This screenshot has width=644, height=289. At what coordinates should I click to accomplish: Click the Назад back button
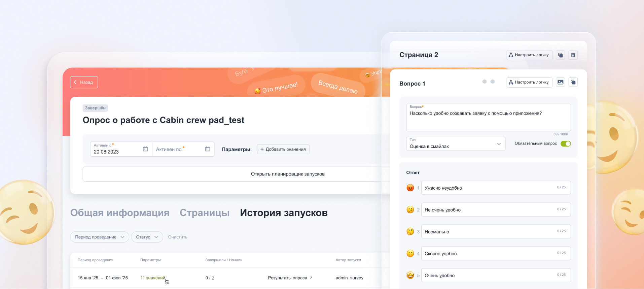pyautogui.click(x=84, y=82)
